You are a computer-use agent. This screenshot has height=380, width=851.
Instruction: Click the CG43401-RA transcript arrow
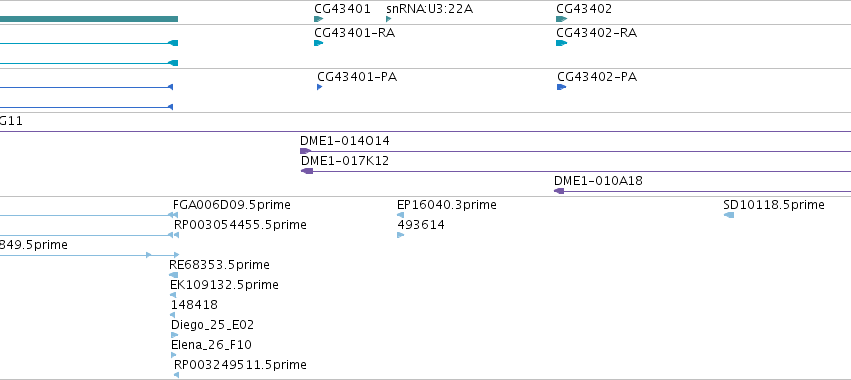pos(319,43)
